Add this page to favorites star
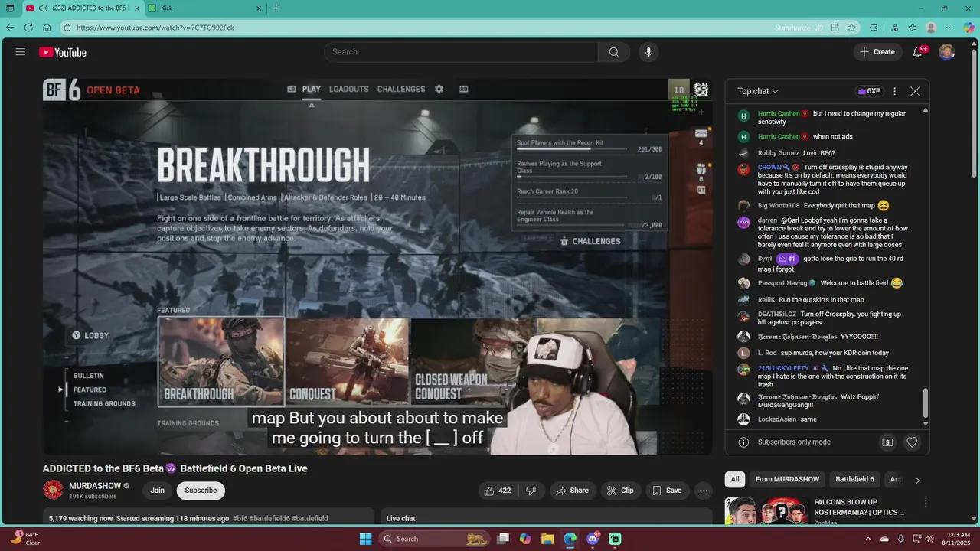Viewport: 980px width, 551px height. click(x=851, y=28)
